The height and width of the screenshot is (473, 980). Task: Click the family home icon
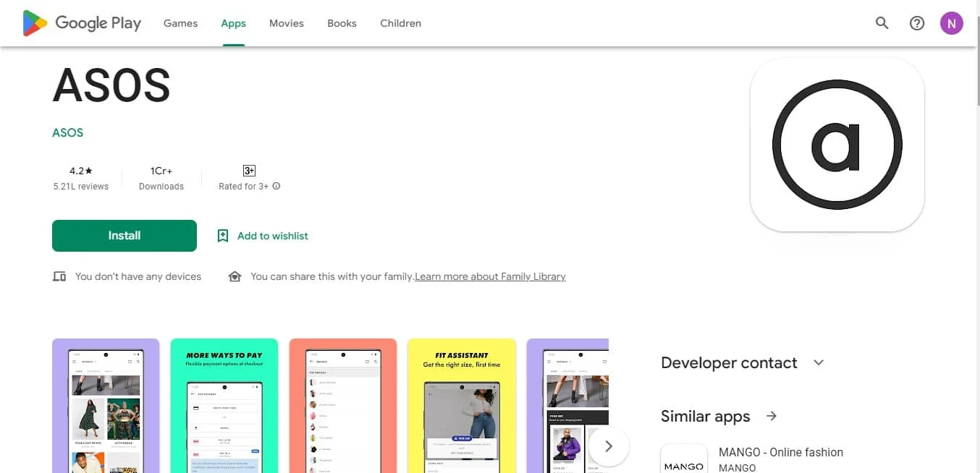pos(235,276)
